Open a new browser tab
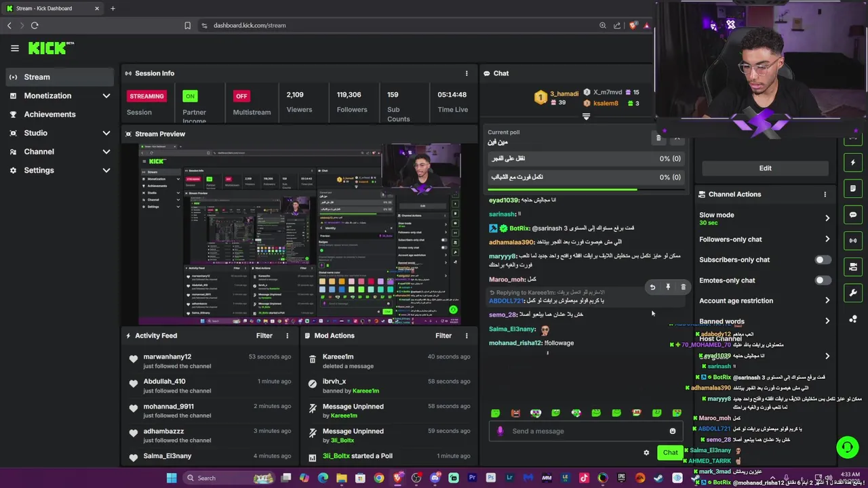 (x=113, y=8)
